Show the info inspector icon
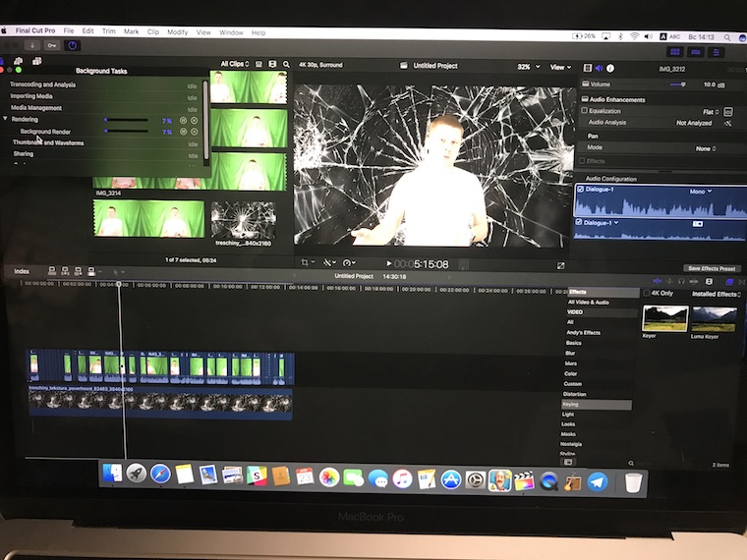Screen dimensions: 747x560 coord(610,68)
